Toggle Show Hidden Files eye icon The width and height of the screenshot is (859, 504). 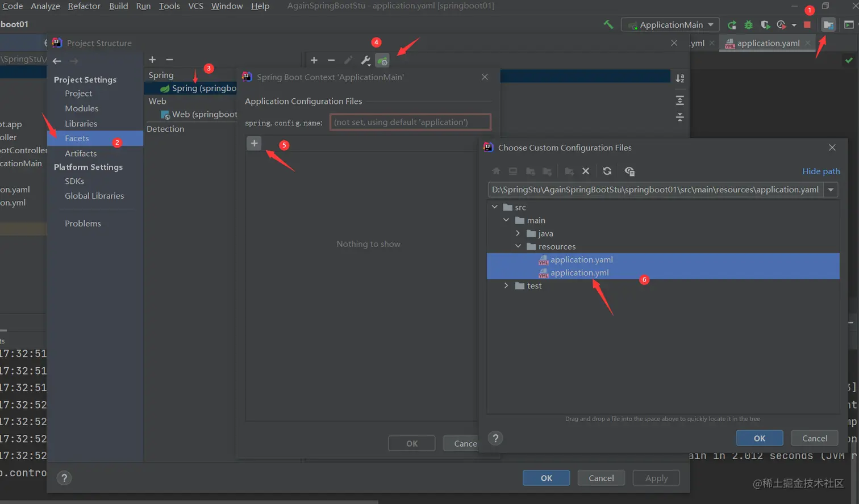click(629, 171)
